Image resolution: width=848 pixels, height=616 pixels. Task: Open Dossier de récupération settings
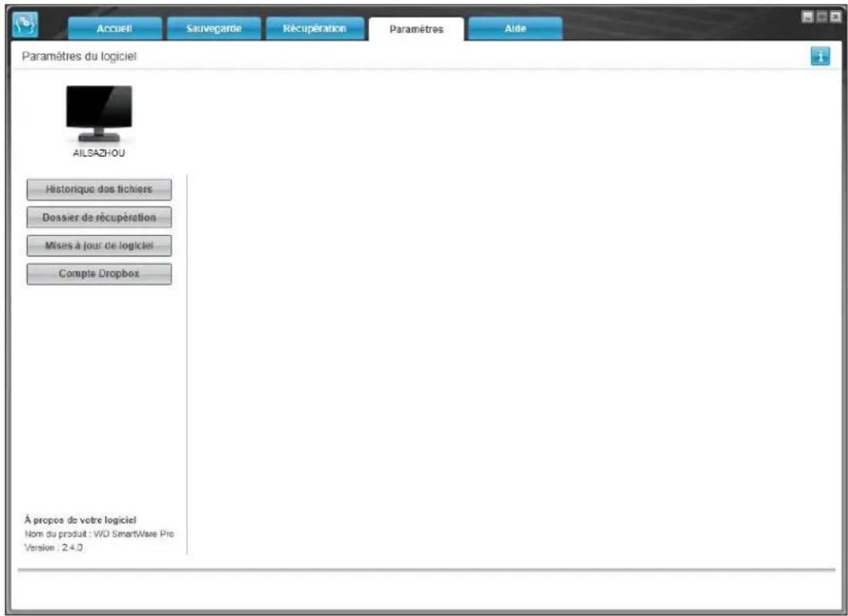point(99,218)
